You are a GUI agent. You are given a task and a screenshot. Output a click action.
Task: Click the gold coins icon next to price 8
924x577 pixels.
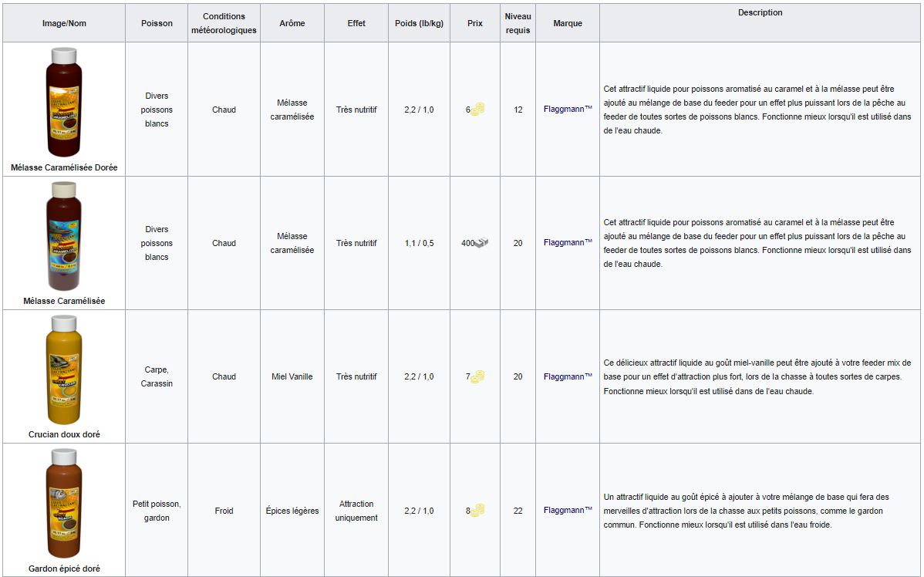pos(477,510)
